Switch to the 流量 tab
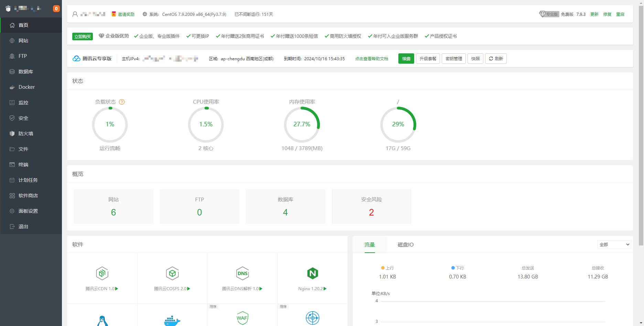This screenshot has width=644, height=326. 370,244
